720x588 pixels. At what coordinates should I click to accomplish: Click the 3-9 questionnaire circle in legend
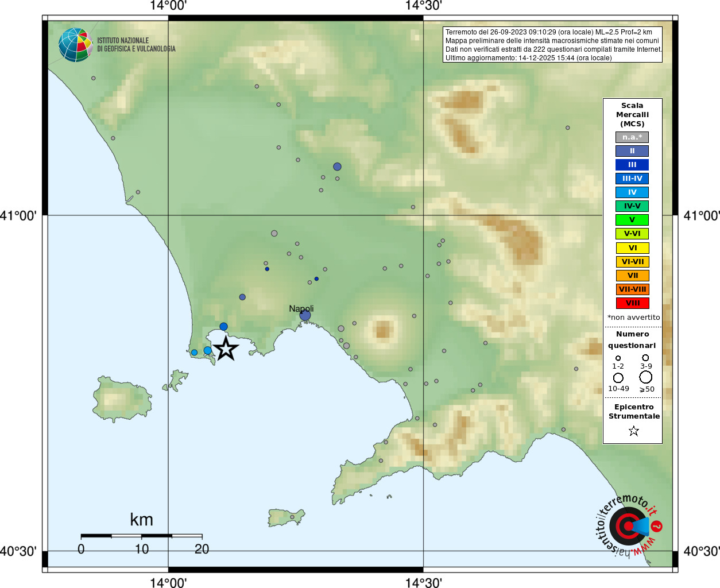coord(646,358)
